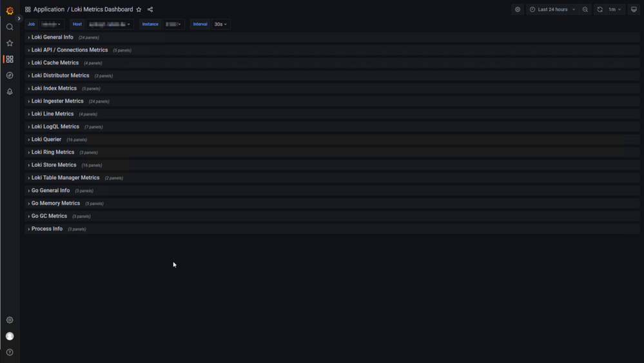This screenshot has width=644, height=363.
Task: Click the Host variable label
Action: (77, 25)
